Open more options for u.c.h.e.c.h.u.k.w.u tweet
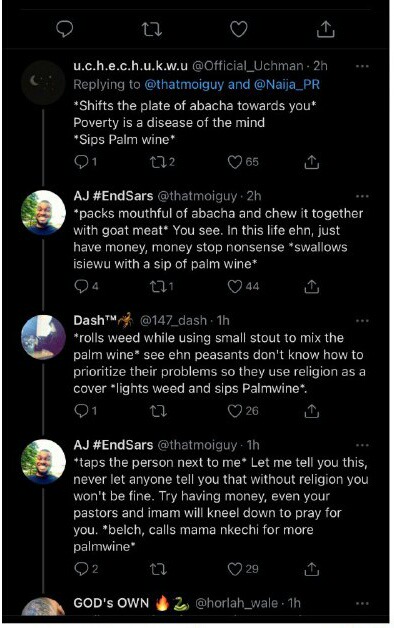The height and width of the screenshot is (628, 394). coord(362,66)
